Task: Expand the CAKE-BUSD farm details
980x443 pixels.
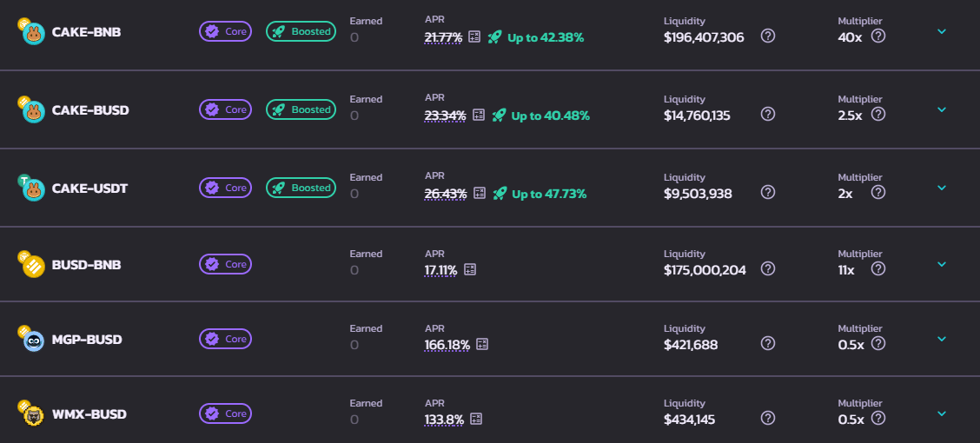Action: pos(942,110)
